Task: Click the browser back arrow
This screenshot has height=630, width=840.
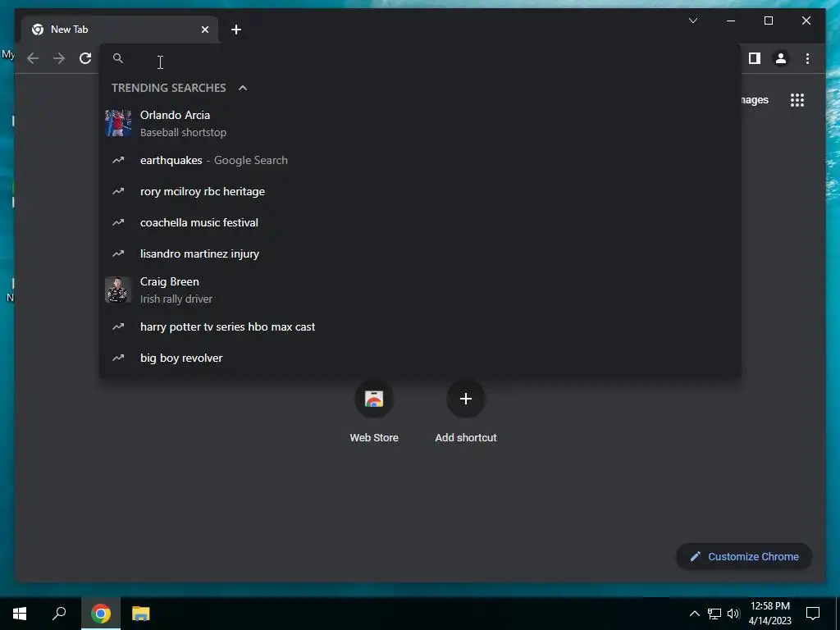Action: point(33,58)
